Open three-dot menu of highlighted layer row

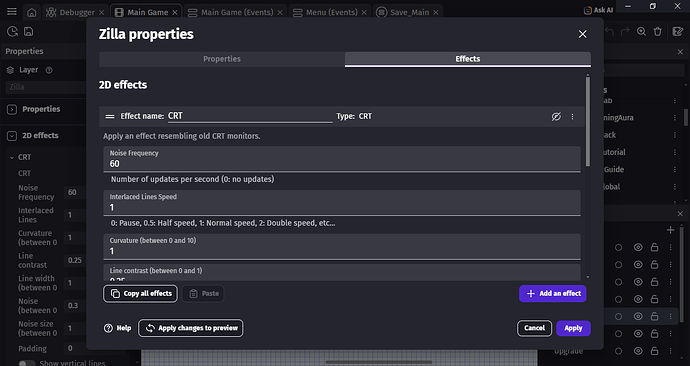pyautogui.click(x=671, y=316)
